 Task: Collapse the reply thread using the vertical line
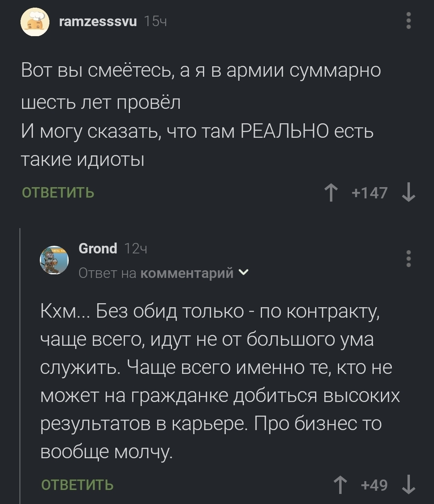[x=20, y=361]
